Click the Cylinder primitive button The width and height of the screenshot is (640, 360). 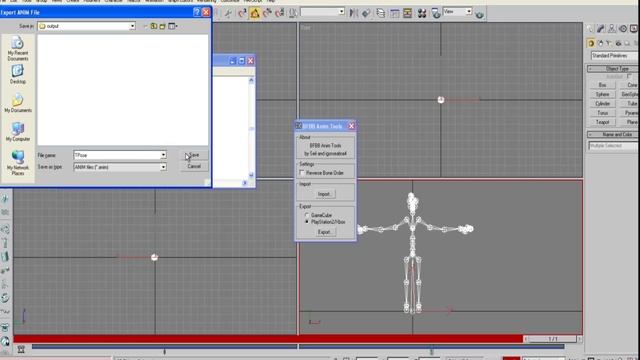click(602, 104)
